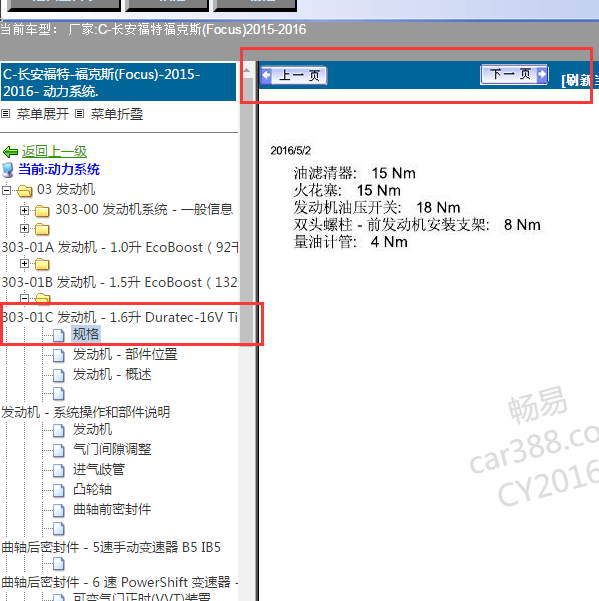Click page icon above 6 速 PowerShift entry

(58, 564)
